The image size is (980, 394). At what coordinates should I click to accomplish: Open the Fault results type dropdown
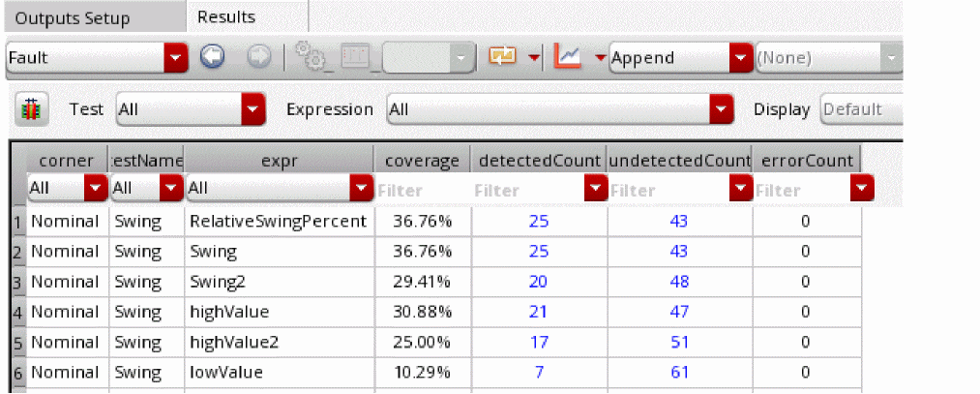point(97,58)
